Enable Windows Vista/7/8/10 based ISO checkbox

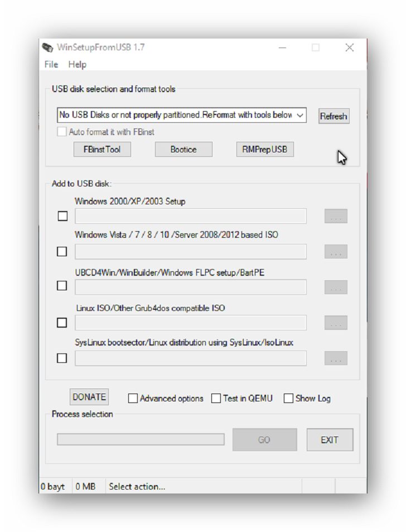pos(62,251)
